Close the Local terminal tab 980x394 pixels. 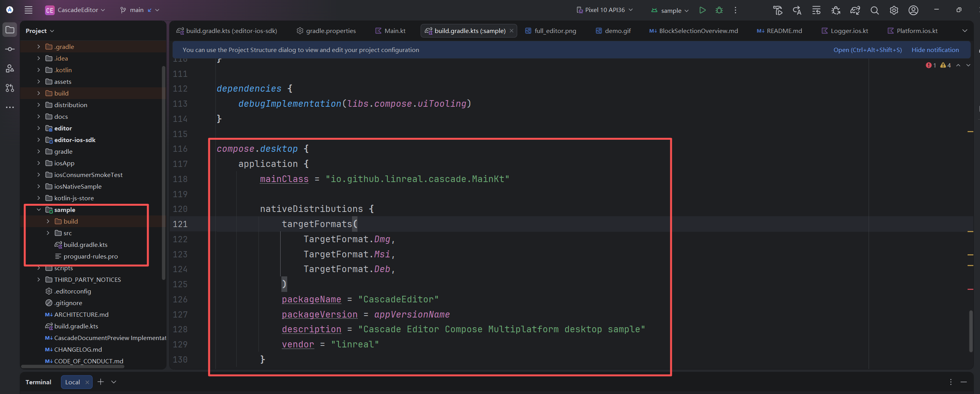click(87, 382)
